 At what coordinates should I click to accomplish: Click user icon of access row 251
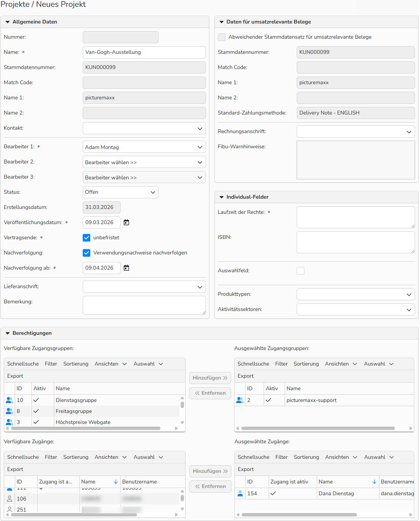coord(9,509)
